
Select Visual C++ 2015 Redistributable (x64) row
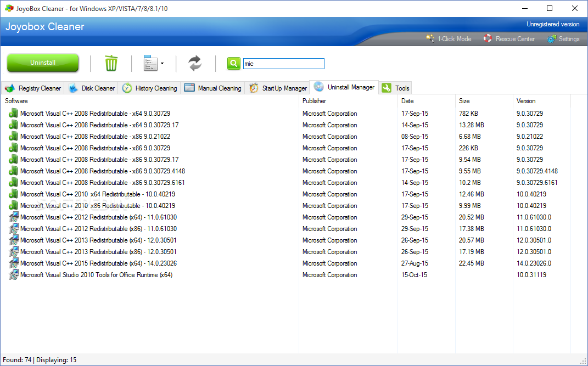coord(285,263)
